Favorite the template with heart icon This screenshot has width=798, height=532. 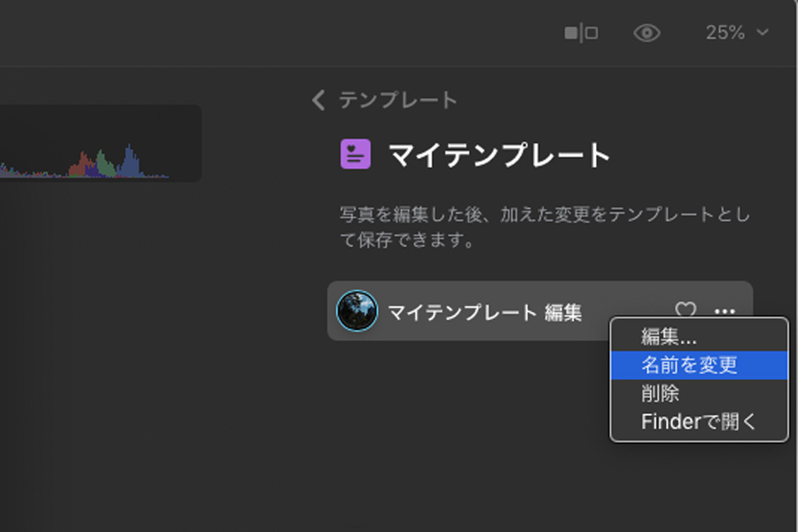[x=686, y=309]
